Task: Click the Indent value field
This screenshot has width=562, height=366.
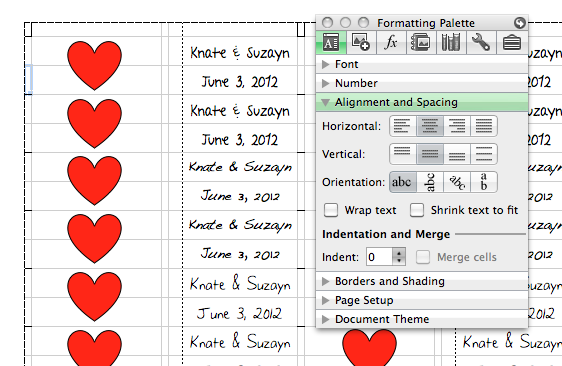Action: click(379, 257)
